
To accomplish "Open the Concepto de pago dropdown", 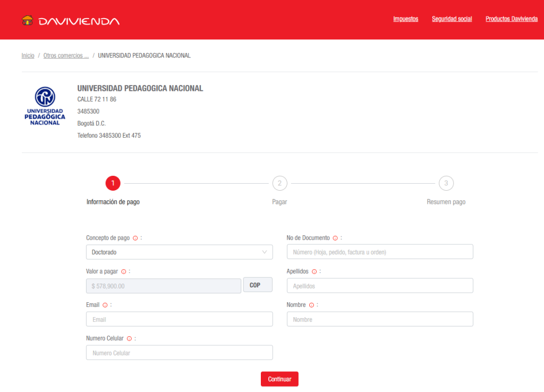I will coord(179,252).
